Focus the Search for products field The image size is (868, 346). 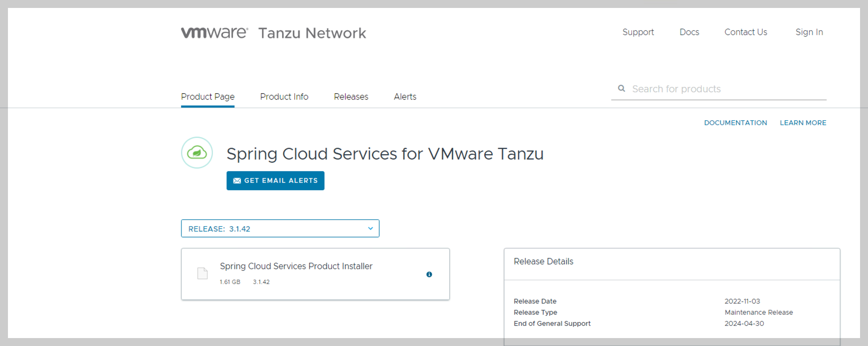tap(719, 89)
